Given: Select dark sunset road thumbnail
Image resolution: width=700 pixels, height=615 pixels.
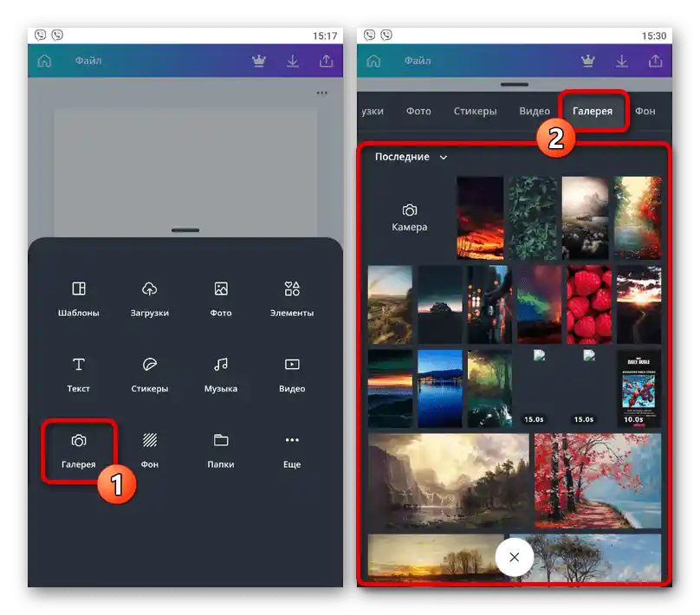Looking at the screenshot, I should (x=638, y=304).
